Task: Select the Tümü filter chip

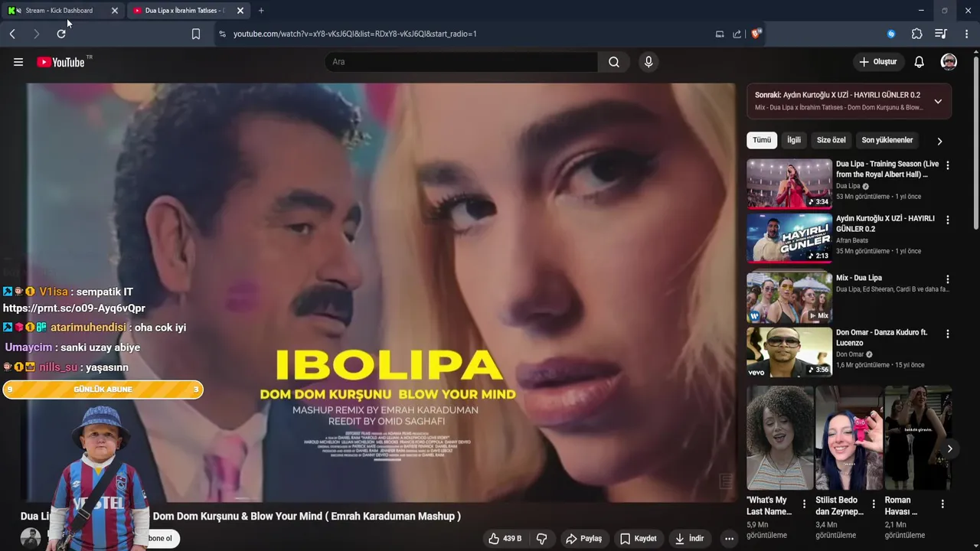Action: 762,140
